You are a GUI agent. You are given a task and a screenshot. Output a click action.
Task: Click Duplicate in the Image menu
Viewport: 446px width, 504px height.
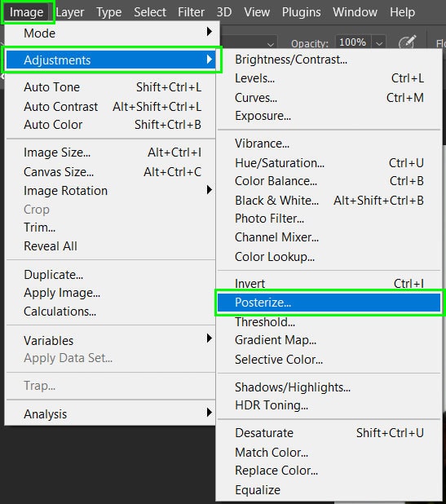(x=110, y=275)
